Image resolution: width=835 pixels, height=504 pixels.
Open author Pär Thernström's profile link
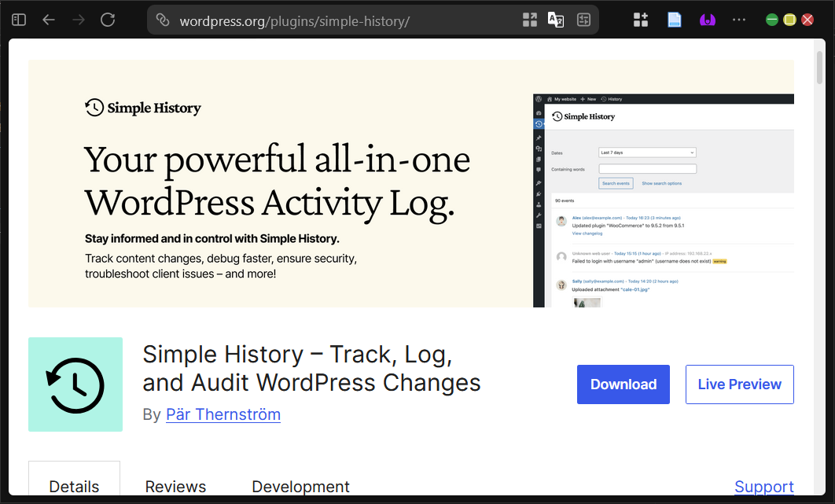pos(223,414)
